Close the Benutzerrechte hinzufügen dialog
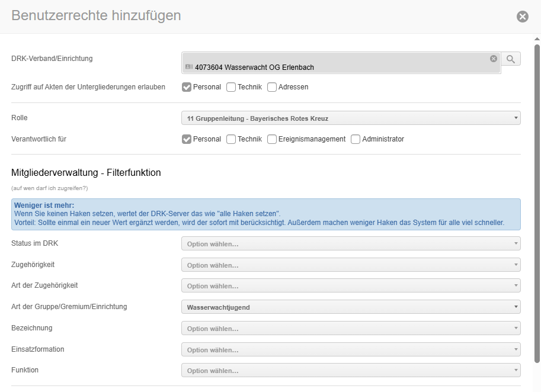Viewport: 541px width, 392px height. 522,17
